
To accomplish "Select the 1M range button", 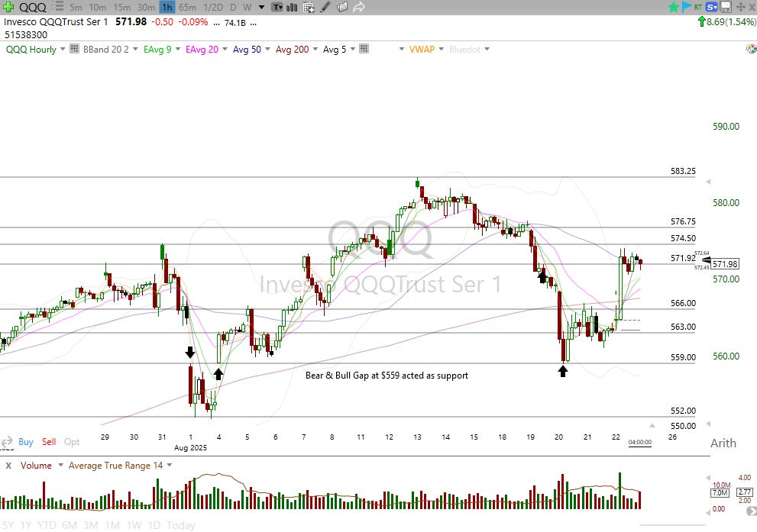I will (112, 525).
